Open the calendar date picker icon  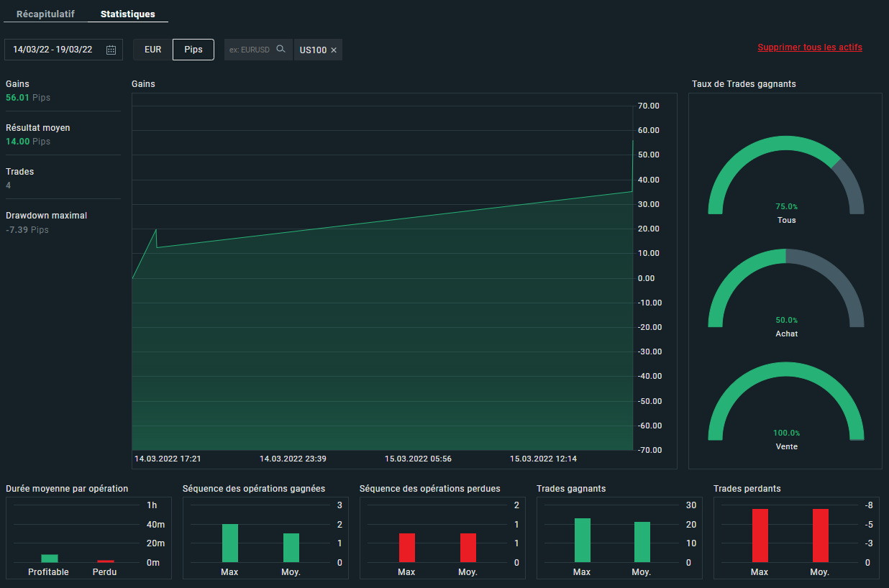[x=111, y=50]
